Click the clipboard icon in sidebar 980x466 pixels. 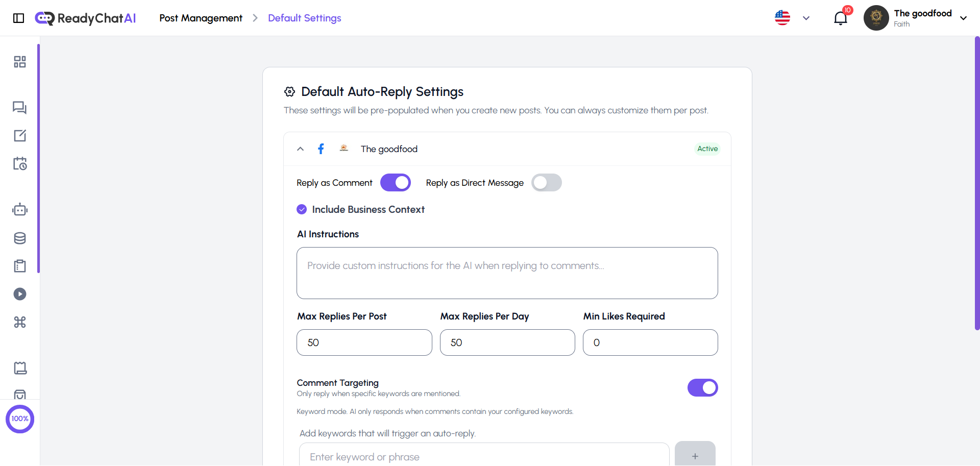click(19, 265)
